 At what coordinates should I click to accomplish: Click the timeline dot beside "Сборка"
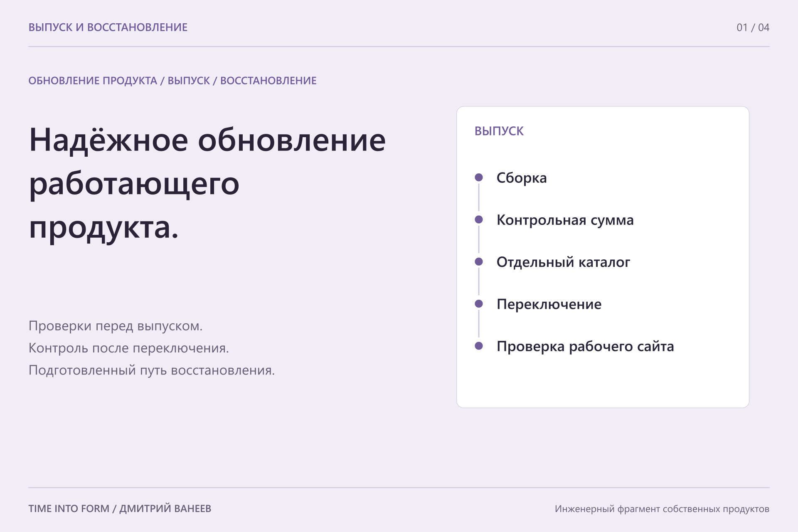point(479,177)
